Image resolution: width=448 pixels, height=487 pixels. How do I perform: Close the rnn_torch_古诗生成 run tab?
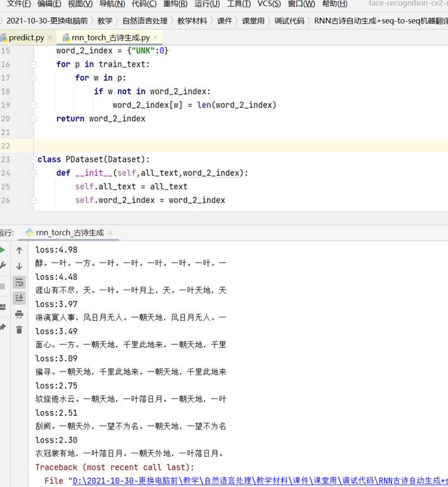[112, 233]
